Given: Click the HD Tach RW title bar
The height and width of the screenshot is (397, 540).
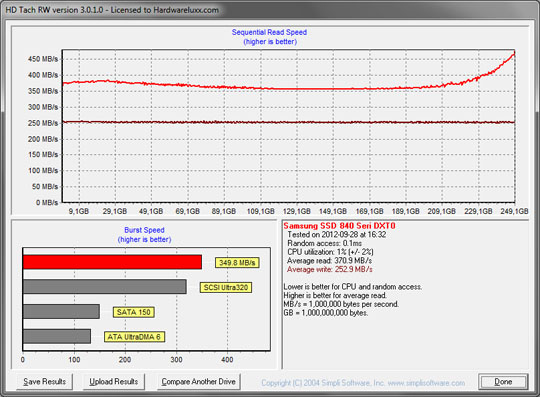Looking at the screenshot, I should coord(270,10).
